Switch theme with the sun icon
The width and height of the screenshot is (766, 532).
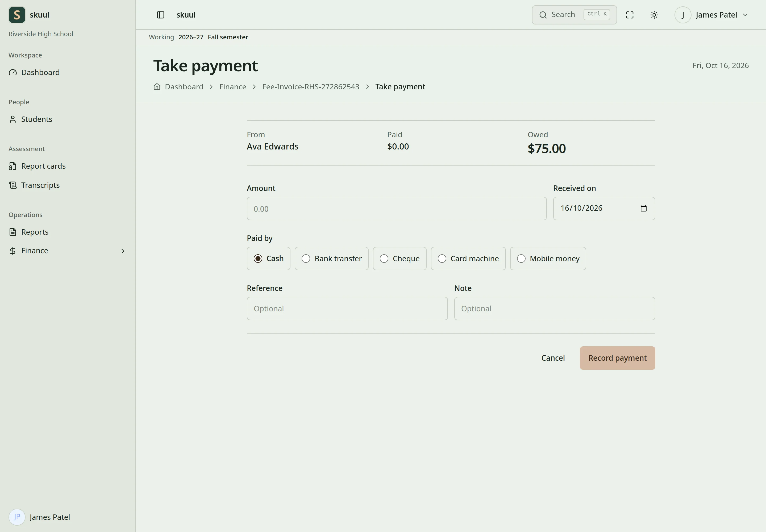[x=654, y=15]
